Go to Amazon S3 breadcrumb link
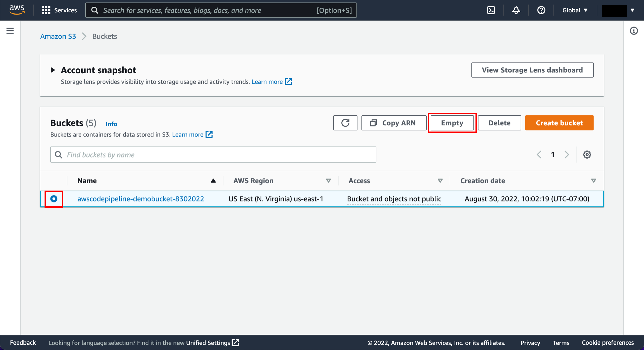The width and height of the screenshot is (644, 350). coord(58,36)
